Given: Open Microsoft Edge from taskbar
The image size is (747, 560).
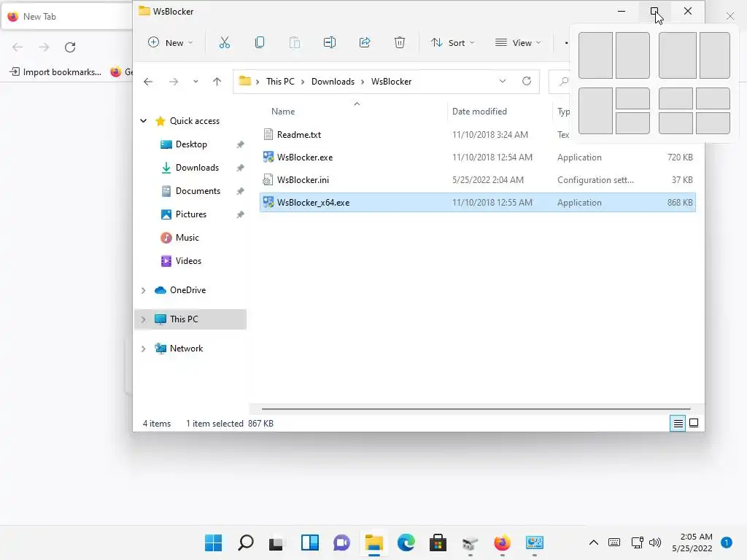Looking at the screenshot, I should tap(406, 542).
